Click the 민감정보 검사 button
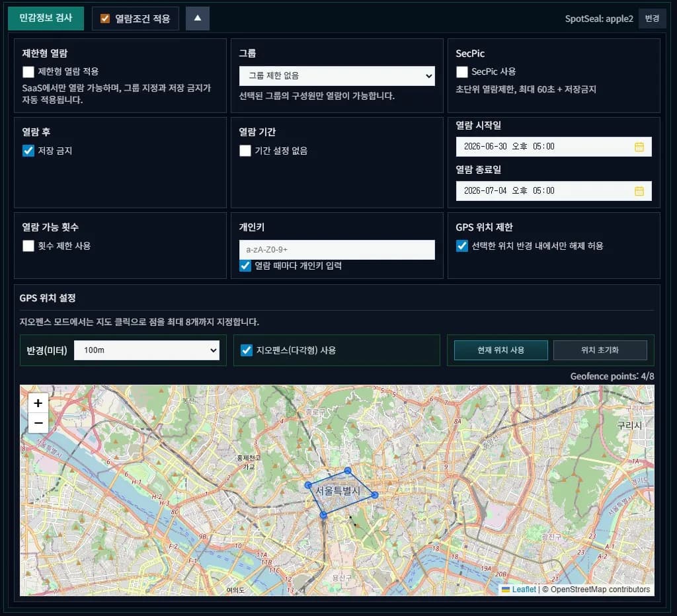 [46, 18]
